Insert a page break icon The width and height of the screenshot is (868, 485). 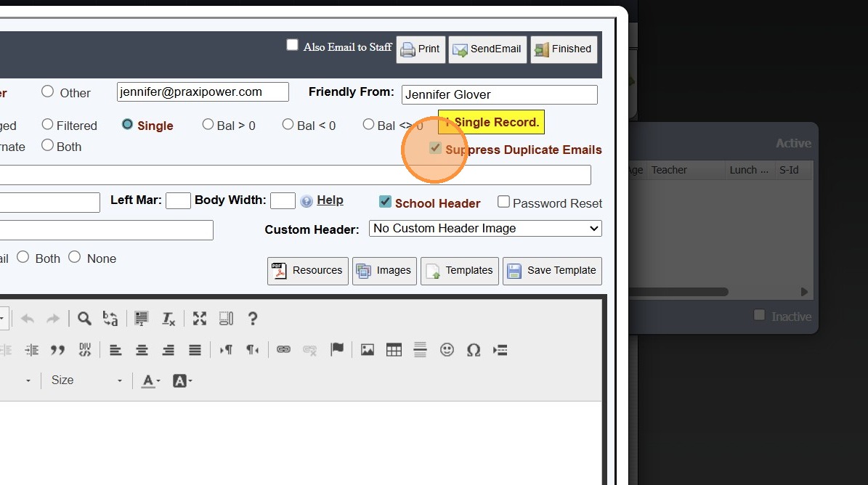click(x=500, y=350)
